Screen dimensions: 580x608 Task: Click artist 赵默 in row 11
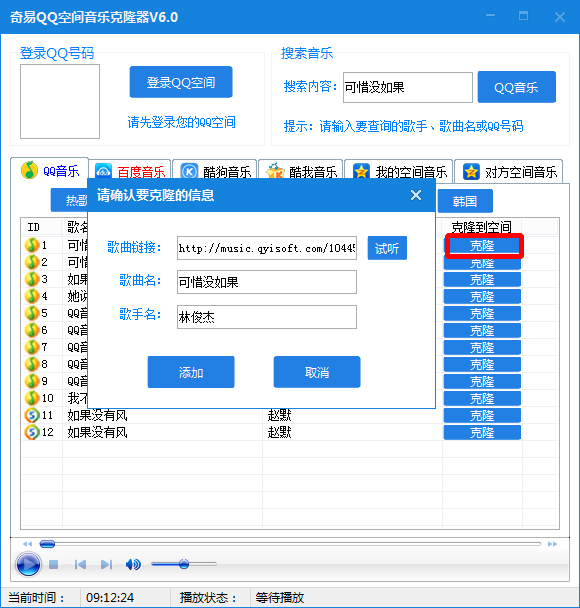pos(279,415)
